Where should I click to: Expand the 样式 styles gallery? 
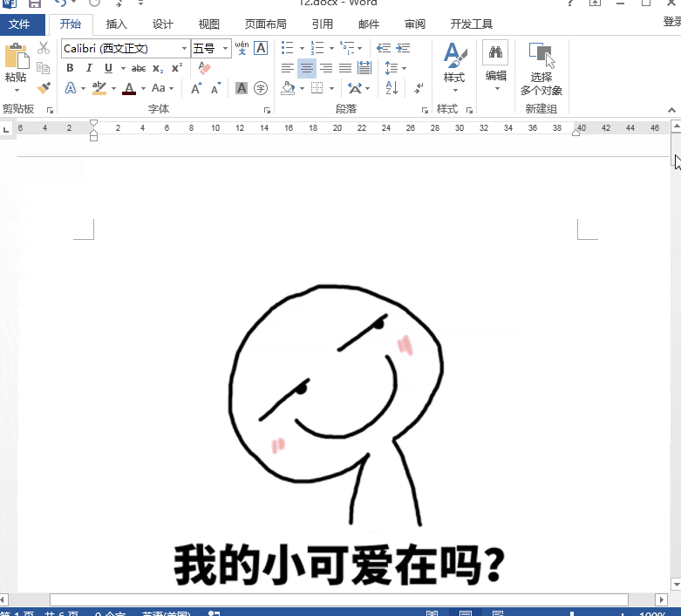(454, 67)
